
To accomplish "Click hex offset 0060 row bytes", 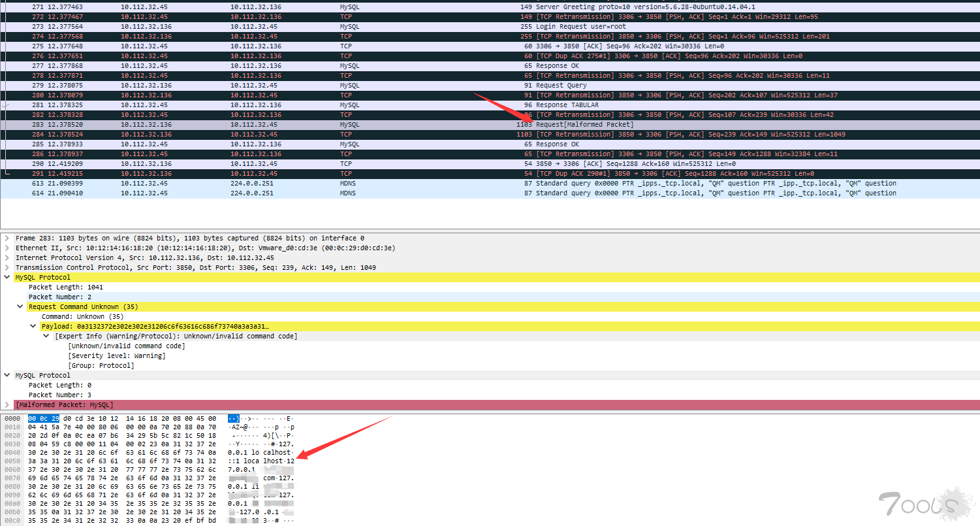I will click(x=122, y=469).
